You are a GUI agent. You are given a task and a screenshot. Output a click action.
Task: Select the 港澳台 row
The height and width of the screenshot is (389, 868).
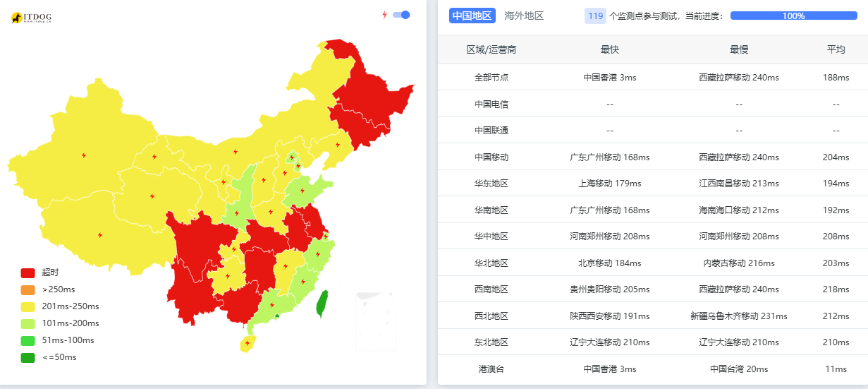point(653,369)
